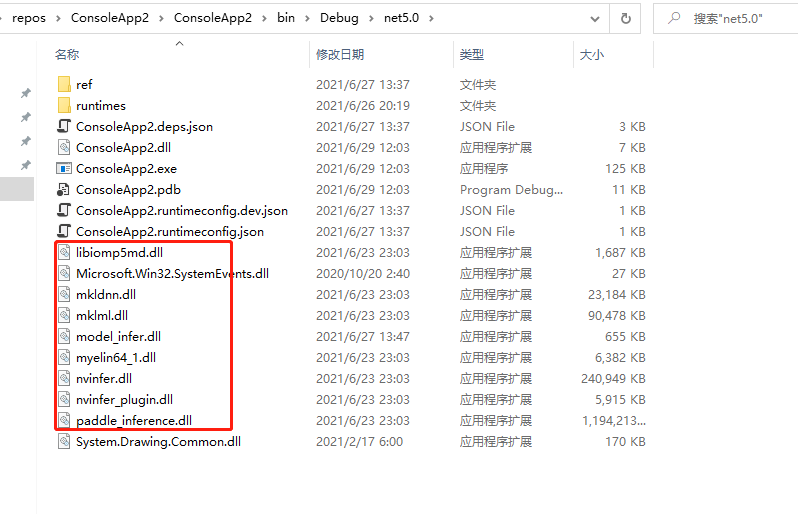Image resolution: width=798 pixels, height=514 pixels.
Task: Select the ConsoleApp2.pdb file icon
Action: pos(64,190)
